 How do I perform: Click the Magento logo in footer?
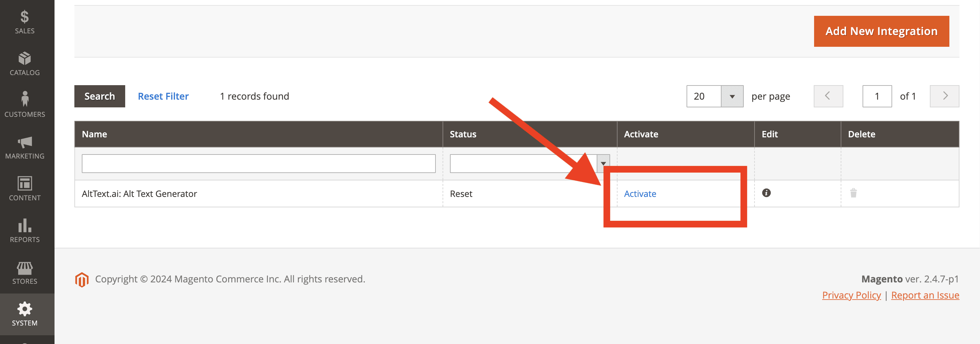pyautogui.click(x=82, y=279)
